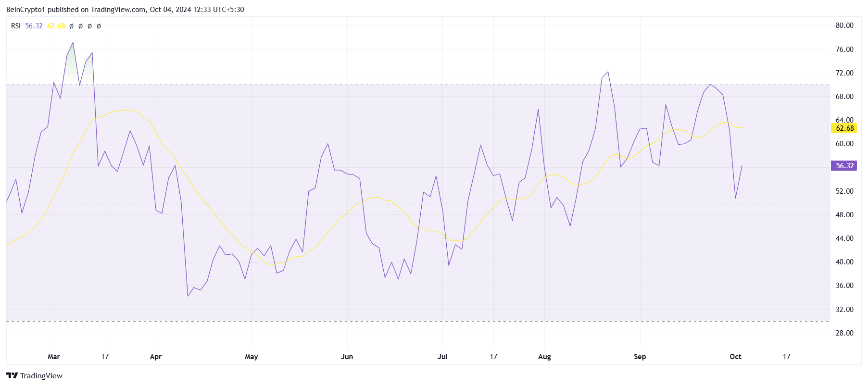Click the 80.00 axis value
Image resolution: width=868 pixels, height=386 pixels.
click(844, 25)
